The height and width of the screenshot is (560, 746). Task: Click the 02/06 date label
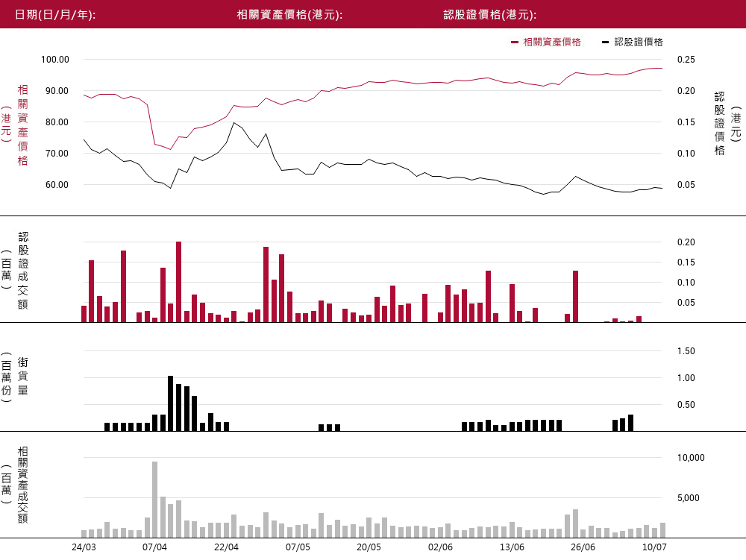(x=440, y=547)
